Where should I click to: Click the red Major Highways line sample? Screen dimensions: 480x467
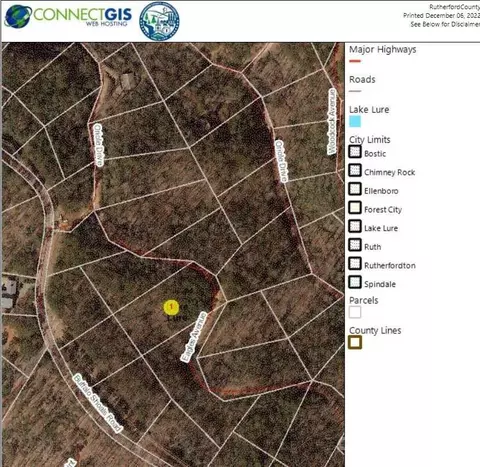tap(355, 61)
